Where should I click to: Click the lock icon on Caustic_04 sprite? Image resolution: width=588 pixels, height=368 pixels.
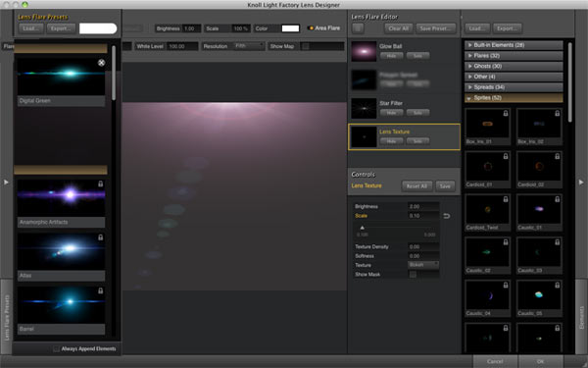click(506, 285)
